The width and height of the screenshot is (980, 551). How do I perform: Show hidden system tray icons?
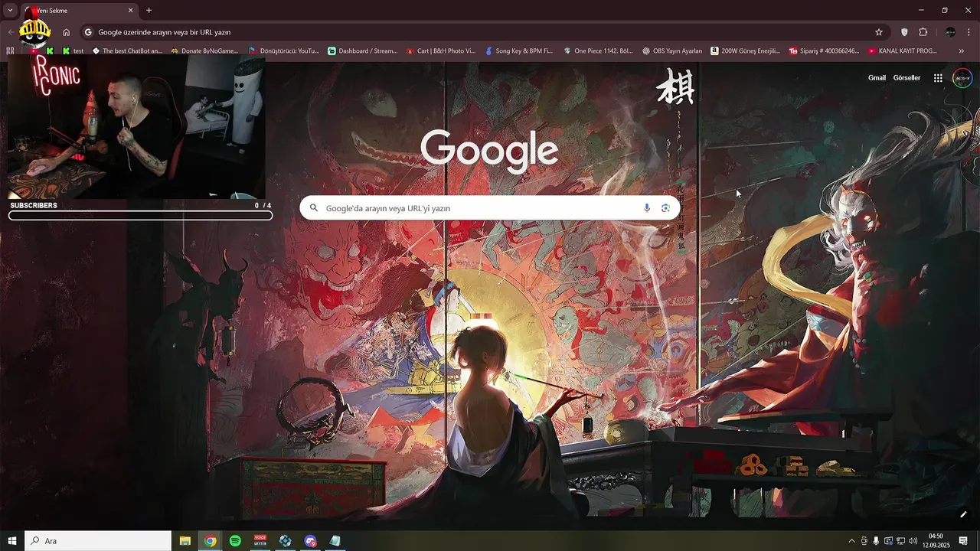[851, 541]
